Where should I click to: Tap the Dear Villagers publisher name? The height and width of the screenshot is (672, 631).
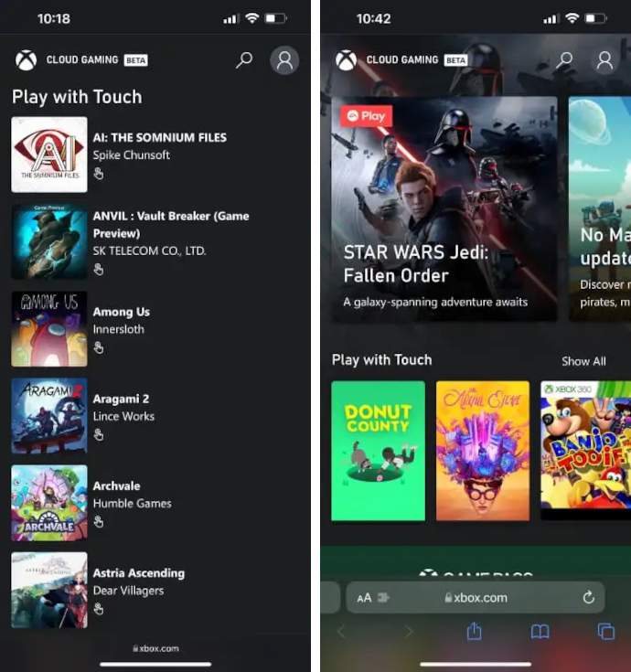pos(129,591)
